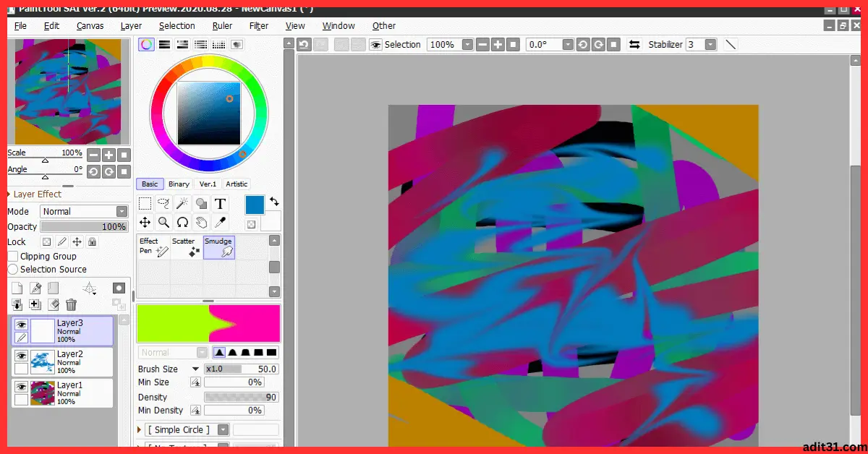Toggle the scratchpad panel

coord(237,45)
